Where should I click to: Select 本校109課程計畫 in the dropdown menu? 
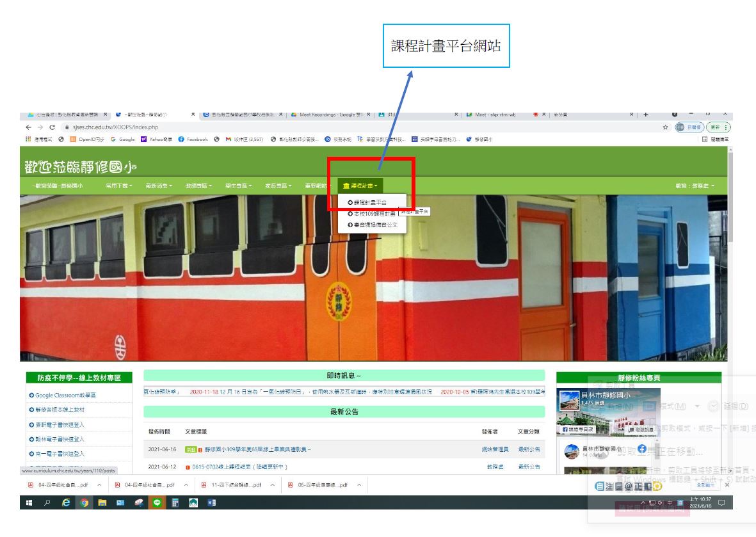pyautogui.click(x=372, y=214)
